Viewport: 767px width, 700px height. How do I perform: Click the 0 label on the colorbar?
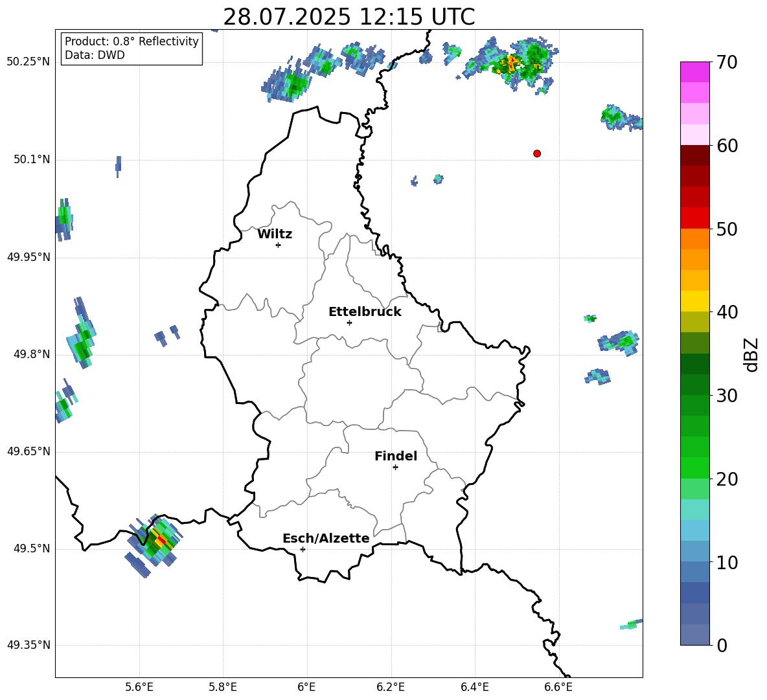pyautogui.click(x=722, y=646)
